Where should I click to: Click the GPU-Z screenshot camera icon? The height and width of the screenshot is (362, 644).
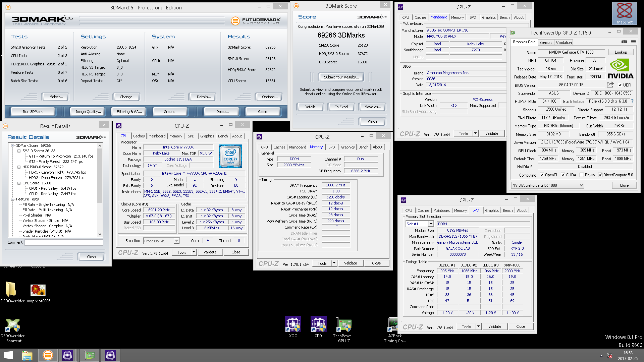coord(624,42)
